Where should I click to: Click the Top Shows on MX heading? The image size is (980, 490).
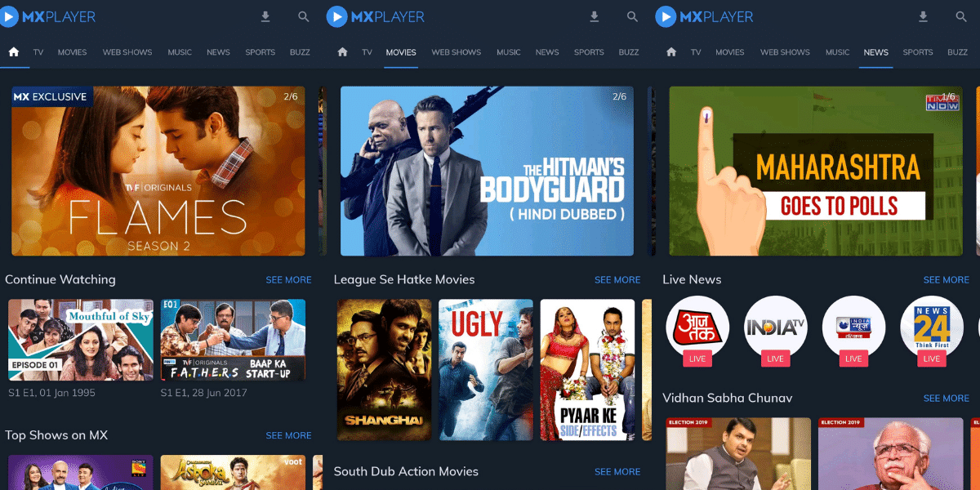56,435
